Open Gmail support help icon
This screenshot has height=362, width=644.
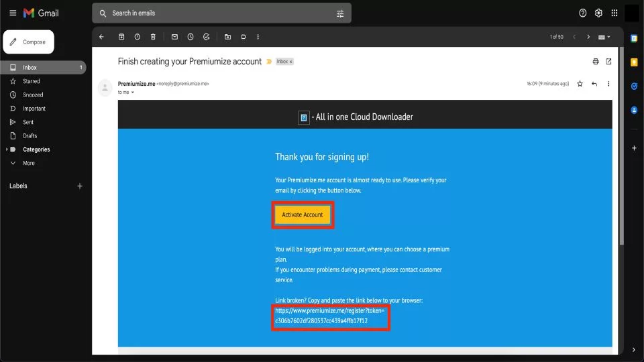click(x=582, y=13)
